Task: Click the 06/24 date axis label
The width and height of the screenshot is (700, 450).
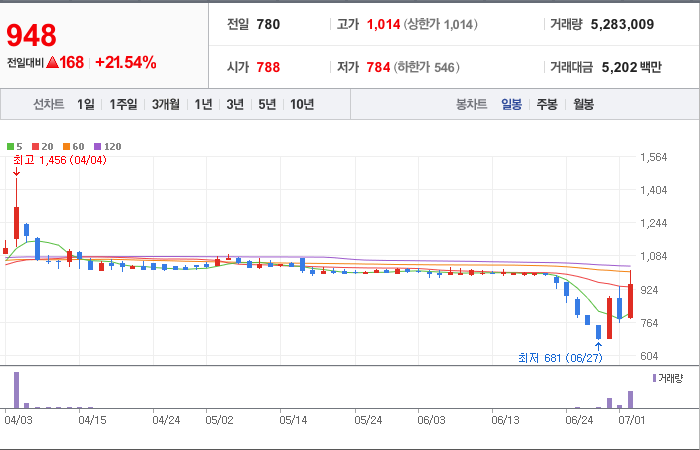Action: tap(579, 421)
